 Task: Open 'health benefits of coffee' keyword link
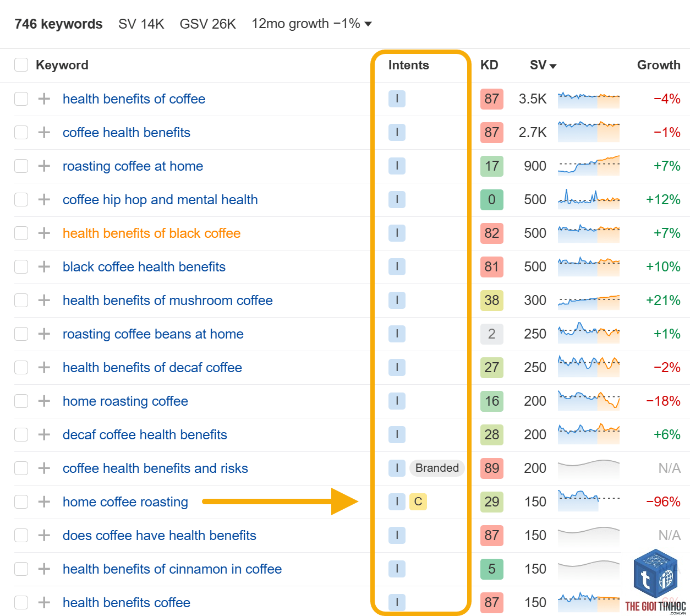click(134, 99)
